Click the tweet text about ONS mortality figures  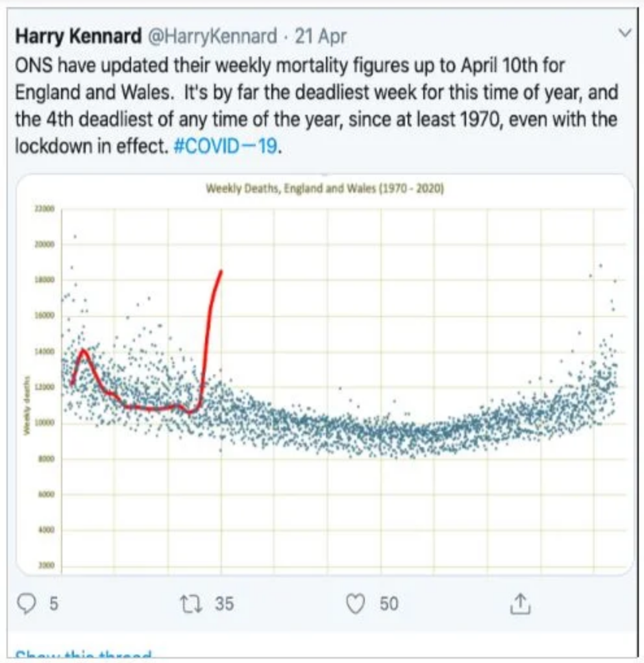(317, 106)
